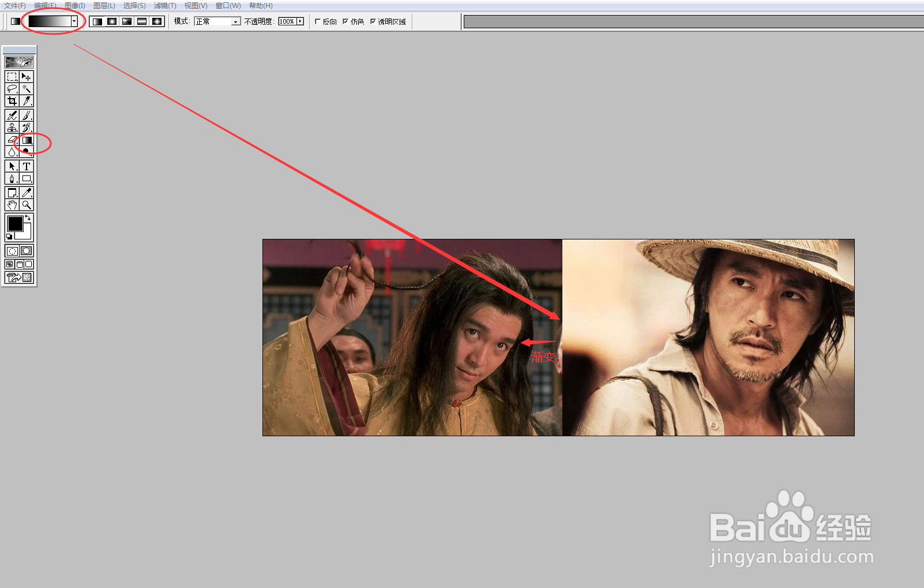924x588 pixels.
Task: Toggle the 反向 (Reverse) checkbox
Action: [x=317, y=21]
